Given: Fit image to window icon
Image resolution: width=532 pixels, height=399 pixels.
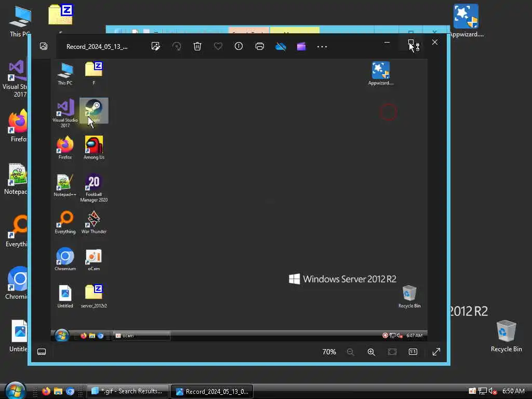Looking at the screenshot, I should [x=392, y=352].
